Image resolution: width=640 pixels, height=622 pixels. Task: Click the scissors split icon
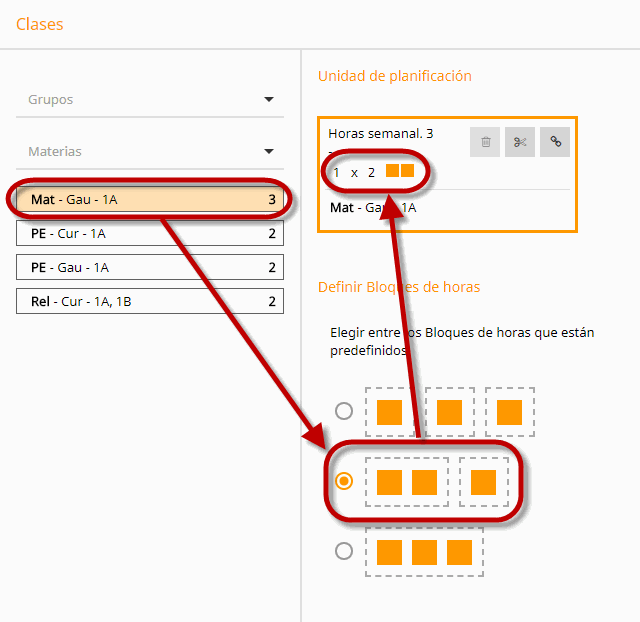point(520,142)
